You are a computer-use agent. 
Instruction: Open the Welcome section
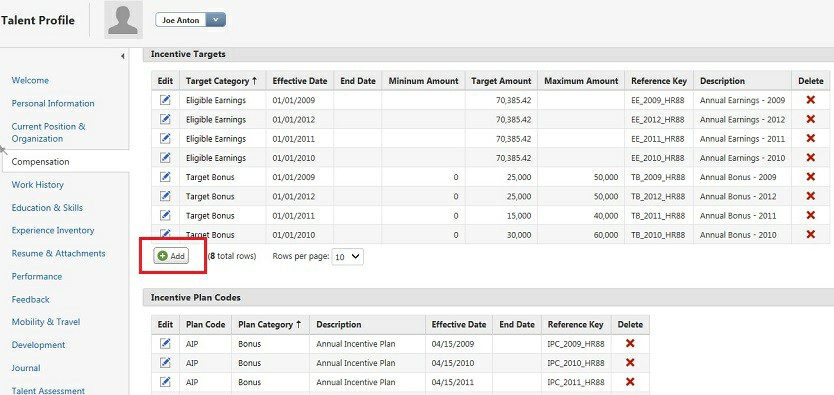30,80
